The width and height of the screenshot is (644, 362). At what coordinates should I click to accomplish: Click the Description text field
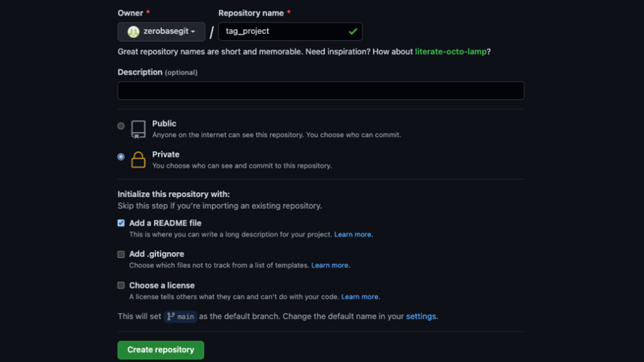pos(321,90)
